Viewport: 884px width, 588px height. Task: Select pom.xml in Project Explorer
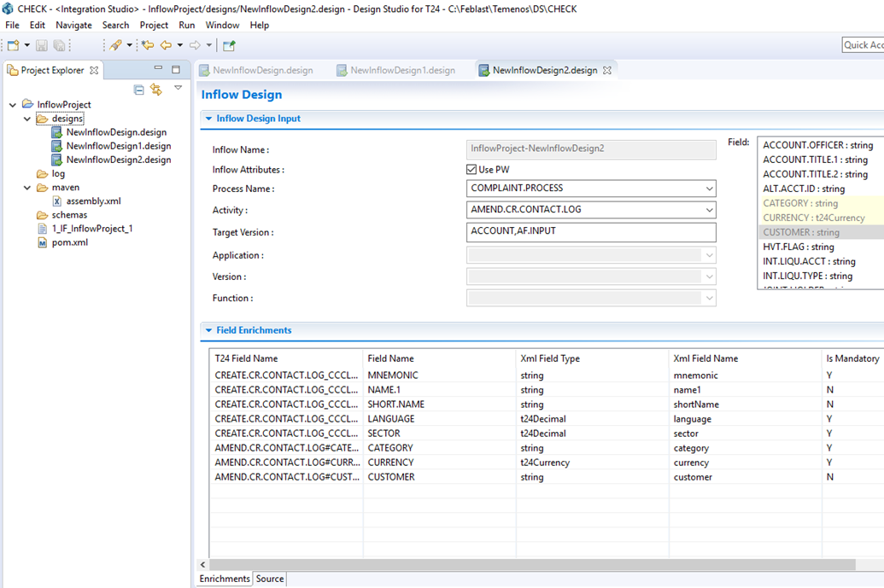(69, 242)
